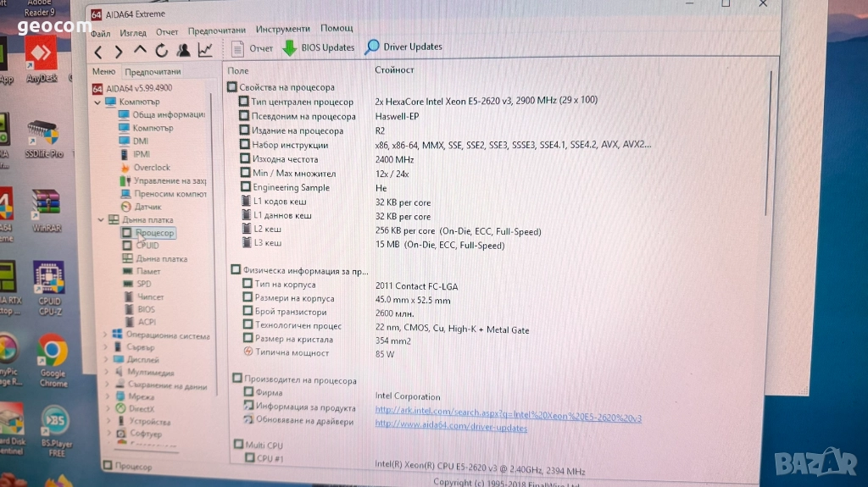868x487 pixels.
Task: Select the Памет memory tree item
Action: tap(142, 271)
